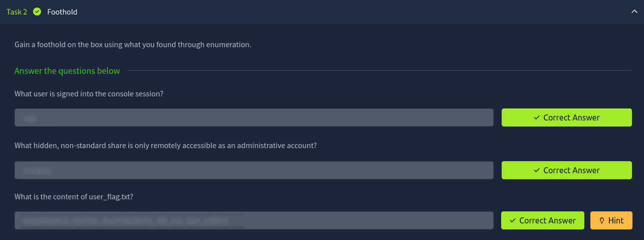Viewport: 644px width, 240px height.
Task: Click the "Gain a foothold" instruction text
Action: tap(133, 45)
